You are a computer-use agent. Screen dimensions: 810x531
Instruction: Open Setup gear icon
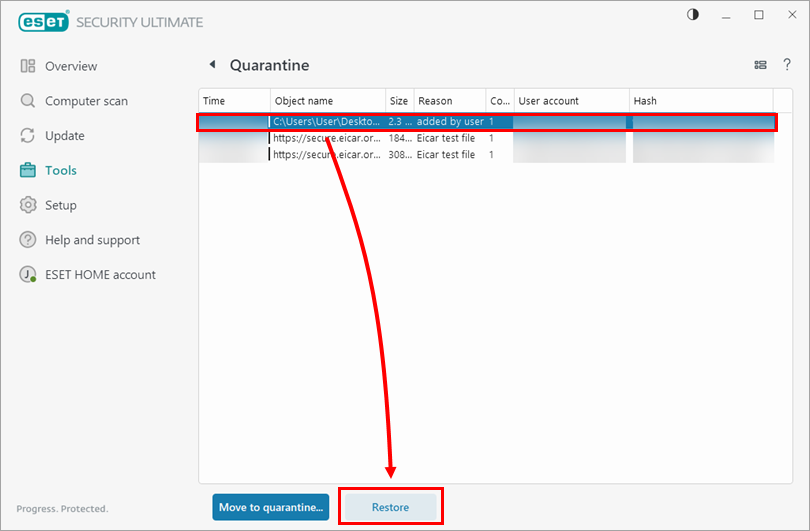pyautogui.click(x=28, y=205)
